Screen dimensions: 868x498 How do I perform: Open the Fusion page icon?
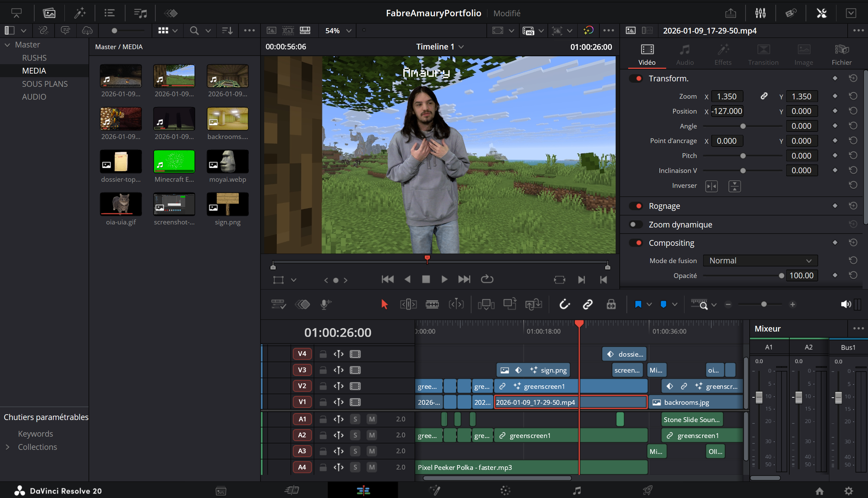[x=435, y=491]
